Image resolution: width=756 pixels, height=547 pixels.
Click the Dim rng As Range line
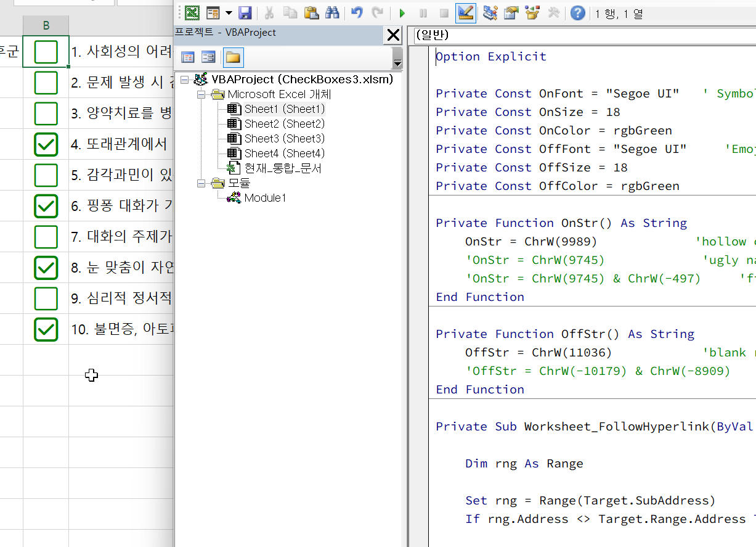pyautogui.click(x=524, y=463)
